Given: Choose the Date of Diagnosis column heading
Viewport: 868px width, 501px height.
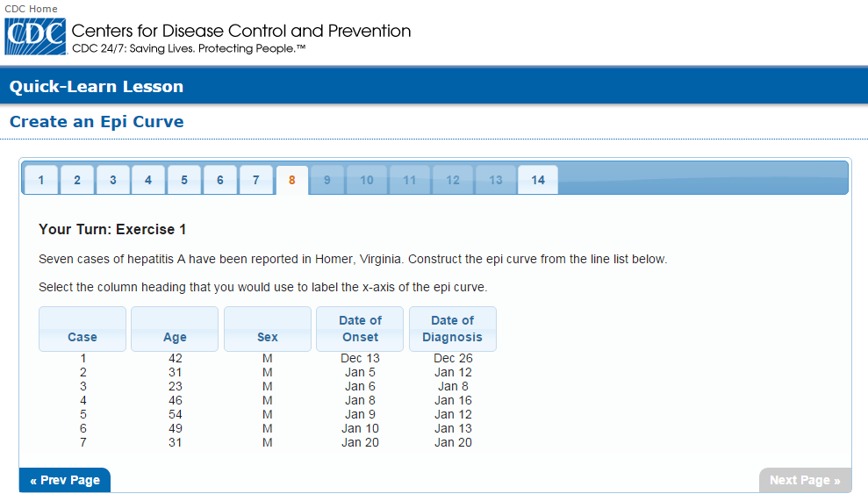Looking at the screenshot, I should point(453,329).
